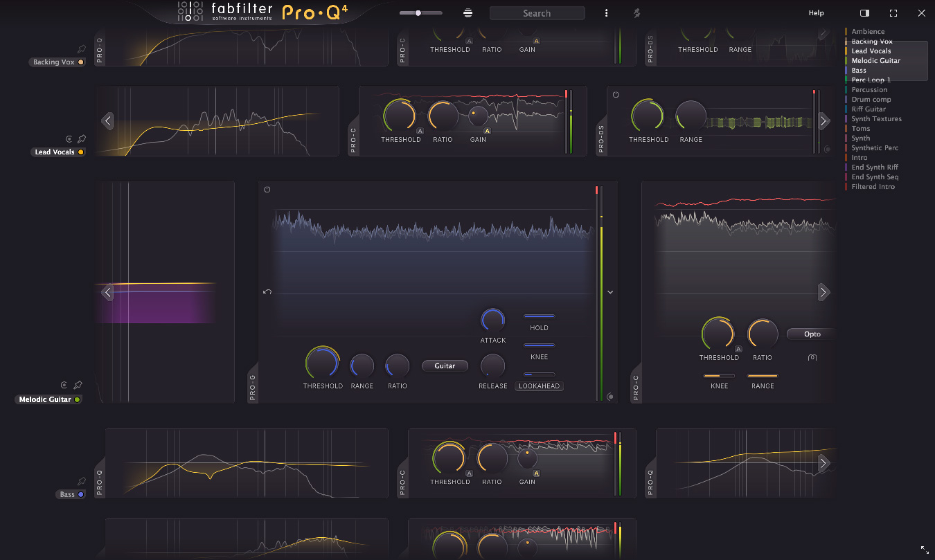Collapse the Melodic Guitar Pro-Q with the left chevron
Screen dimensions: 935x560
107,292
